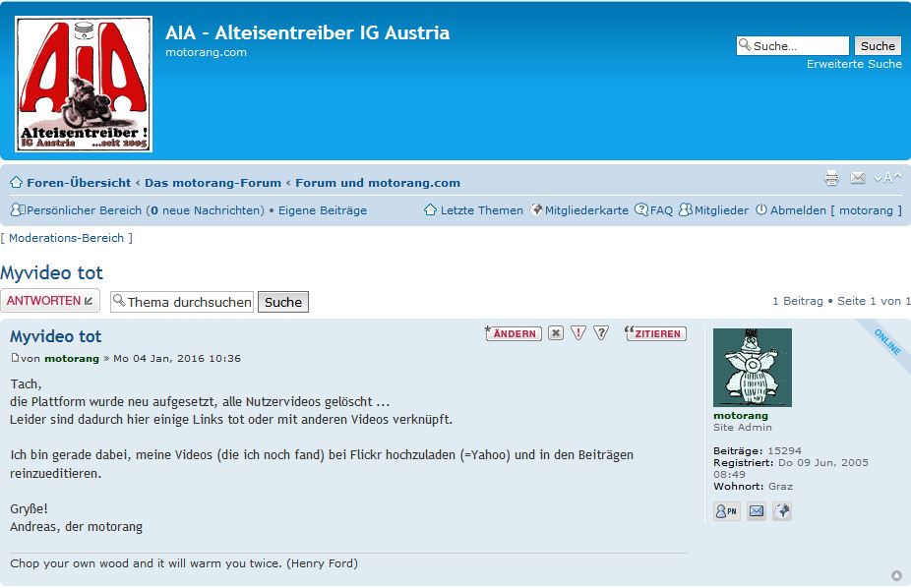Click the motorang avatar image

pos(752,368)
